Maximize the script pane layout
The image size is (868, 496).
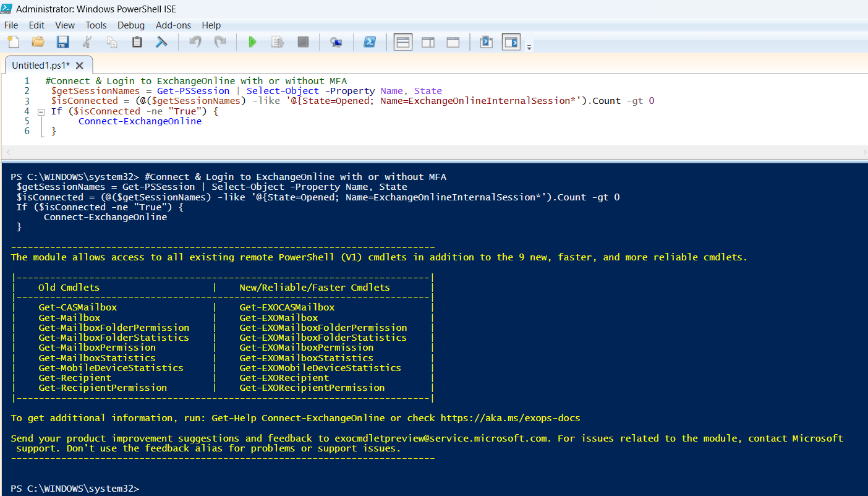[x=453, y=42]
